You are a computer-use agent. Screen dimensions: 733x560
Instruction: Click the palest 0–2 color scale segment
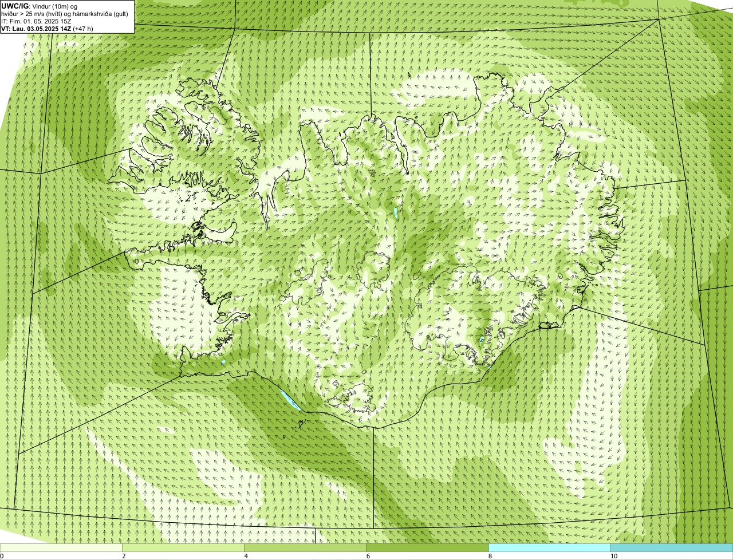click(x=61, y=547)
